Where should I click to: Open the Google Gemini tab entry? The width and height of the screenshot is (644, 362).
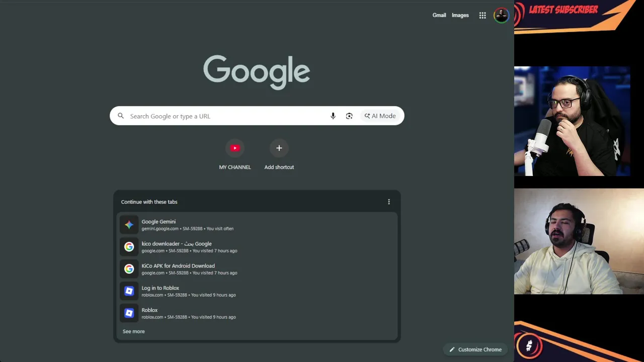257,225
